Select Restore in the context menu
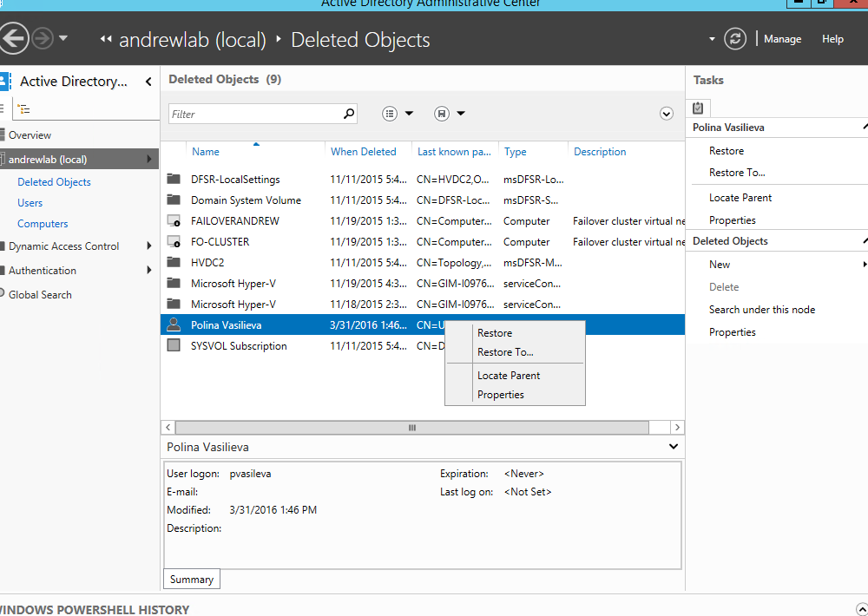Image resolution: width=868 pixels, height=616 pixels. point(495,332)
